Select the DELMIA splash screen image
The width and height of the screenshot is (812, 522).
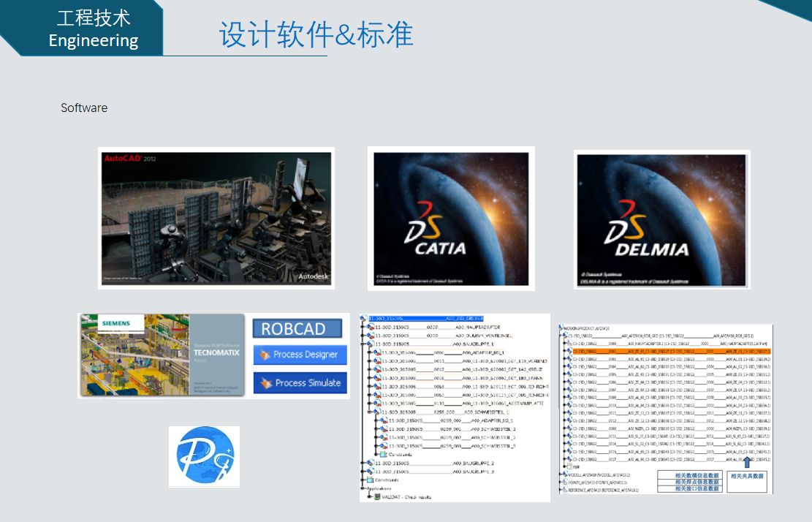click(x=662, y=219)
